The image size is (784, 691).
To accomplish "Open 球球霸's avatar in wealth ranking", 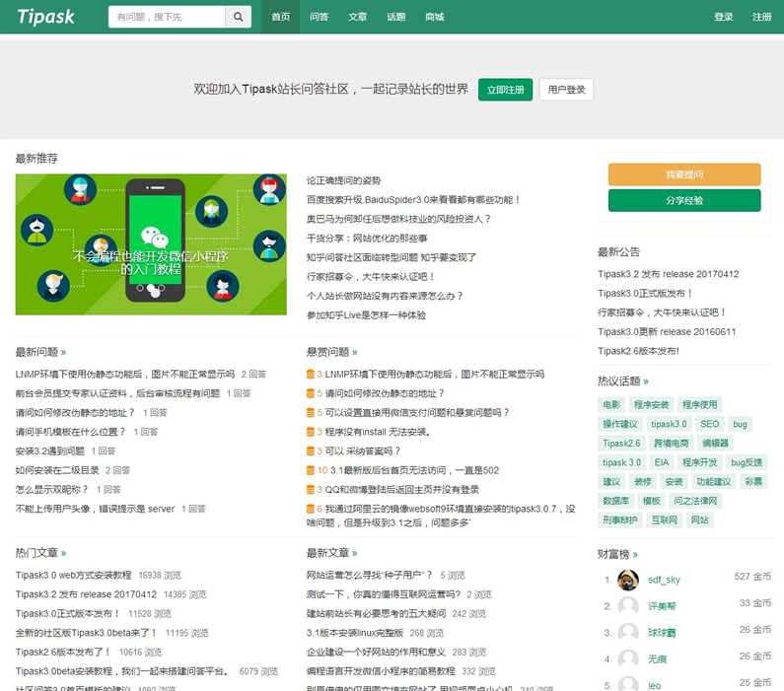I will tap(628, 633).
